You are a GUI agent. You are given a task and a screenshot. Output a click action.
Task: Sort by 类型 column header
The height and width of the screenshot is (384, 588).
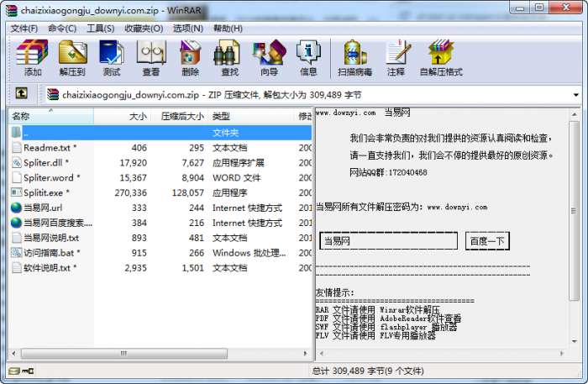pyautogui.click(x=252, y=116)
